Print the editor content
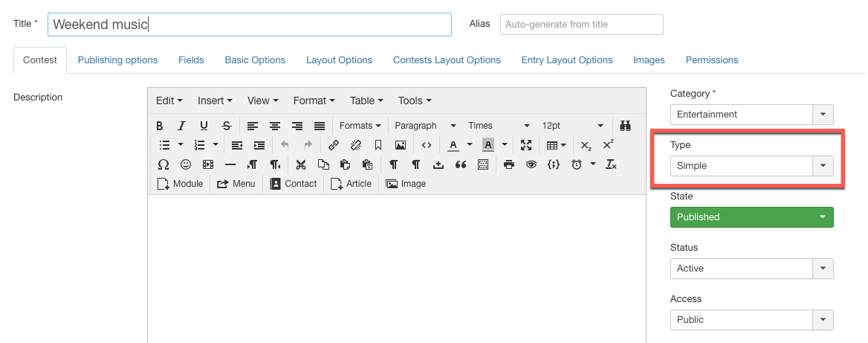Screen dimensions: 868x343 509,164
